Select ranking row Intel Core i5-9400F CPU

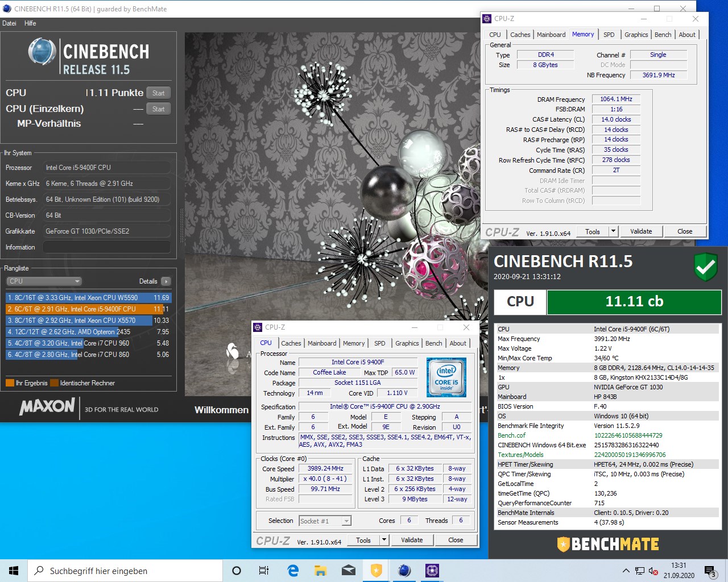(88, 309)
